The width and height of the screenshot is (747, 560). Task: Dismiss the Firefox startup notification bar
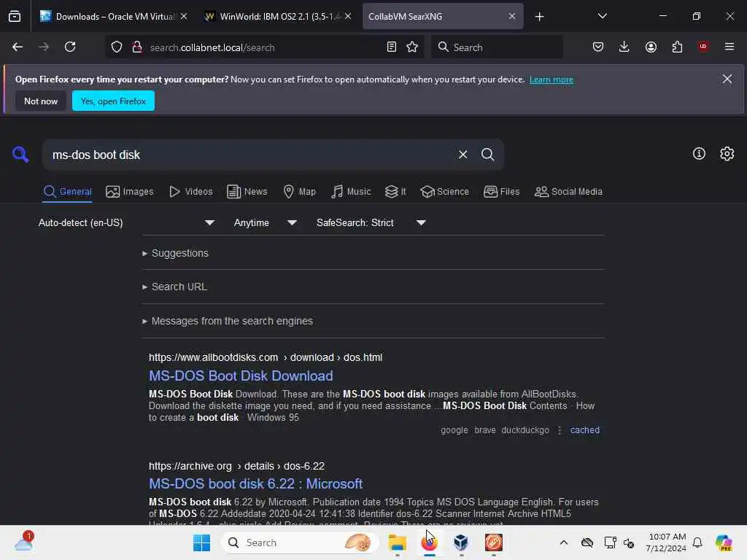coord(727,79)
